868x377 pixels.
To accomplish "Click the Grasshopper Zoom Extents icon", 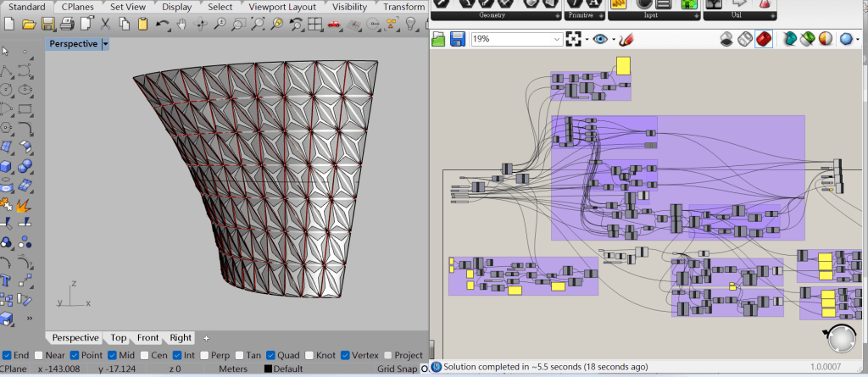I will [574, 39].
